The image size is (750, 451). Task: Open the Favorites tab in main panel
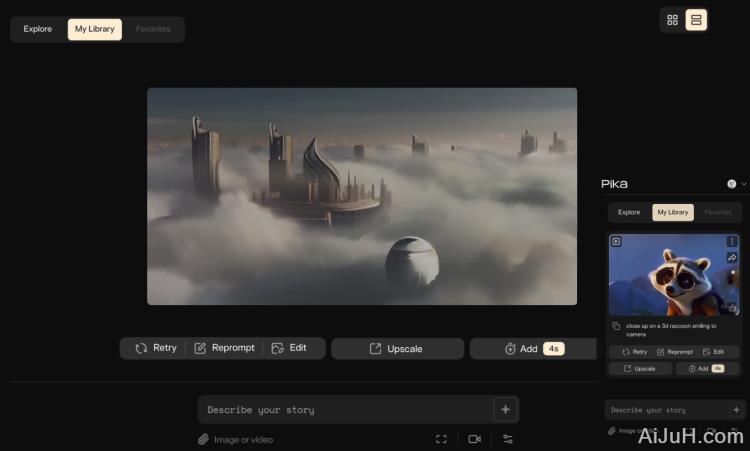153,29
